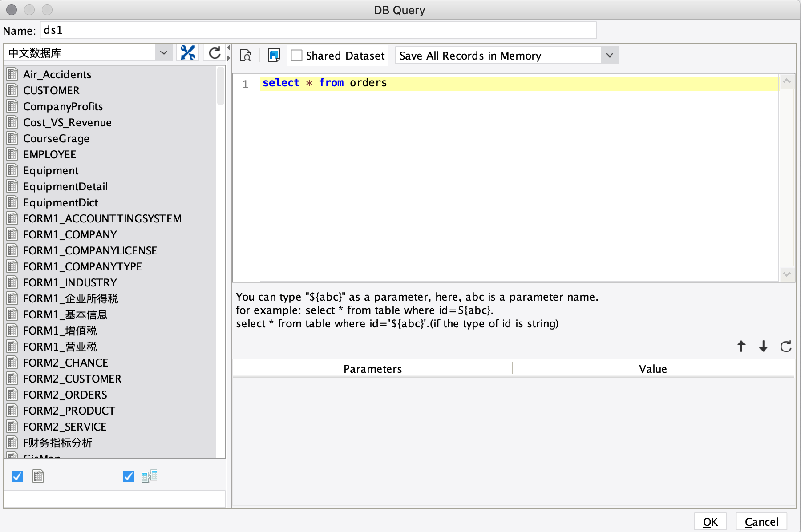Image resolution: width=801 pixels, height=532 pixels.
Task: Click the table icon beside first bottom checkbox
Action: point(38,476)
